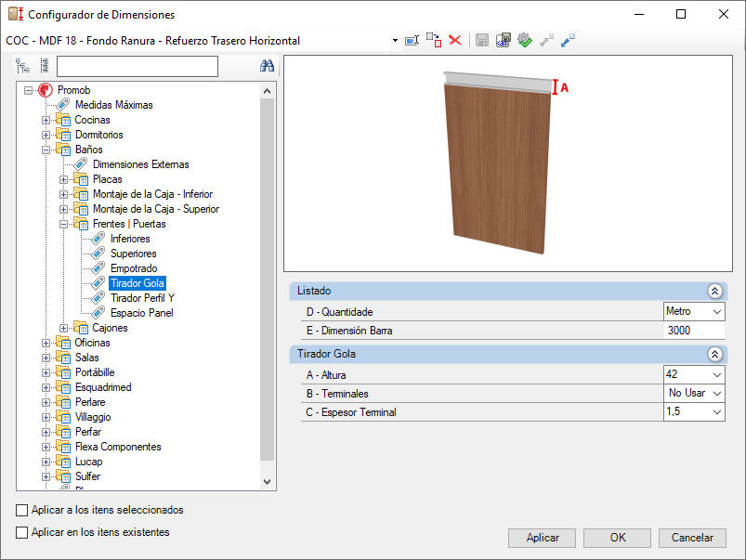746x560 pixels.
Task: Click the Aplicar button
Action: pyautogui.click(x=542, y=538)
